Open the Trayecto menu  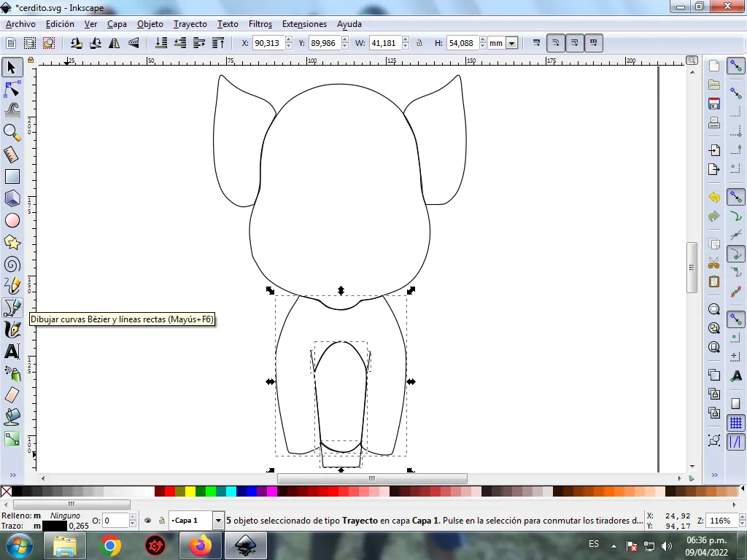point(190,24)
